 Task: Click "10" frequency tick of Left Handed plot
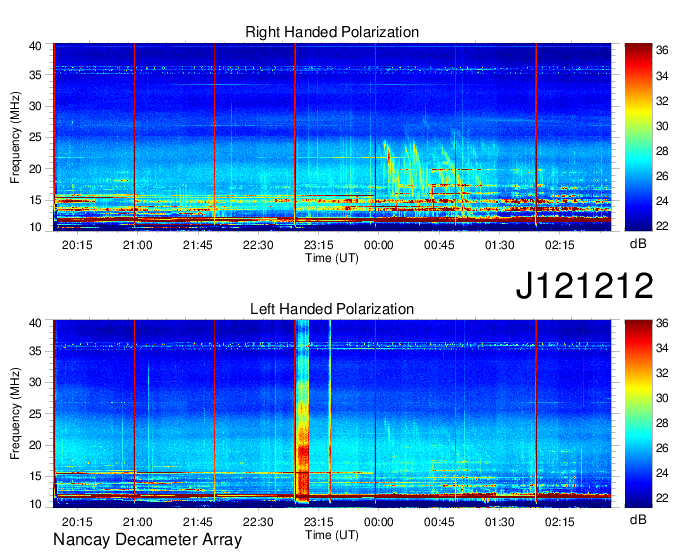tap(35, 504)
